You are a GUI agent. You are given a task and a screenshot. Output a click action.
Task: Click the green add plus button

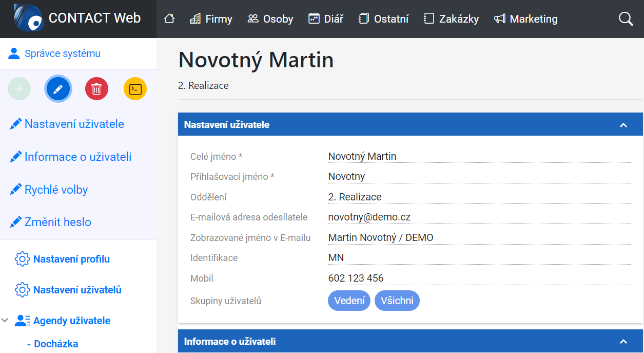19,89
